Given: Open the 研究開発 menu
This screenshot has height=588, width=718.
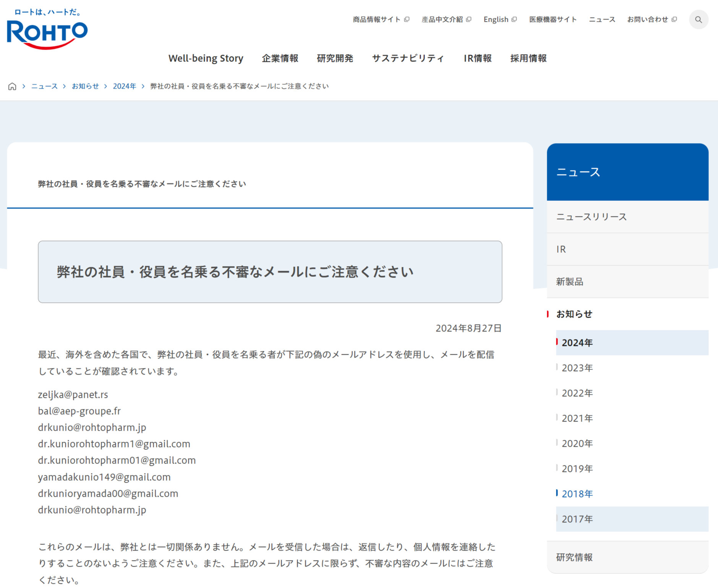Looking at the screenshot, I should (335, 58).
